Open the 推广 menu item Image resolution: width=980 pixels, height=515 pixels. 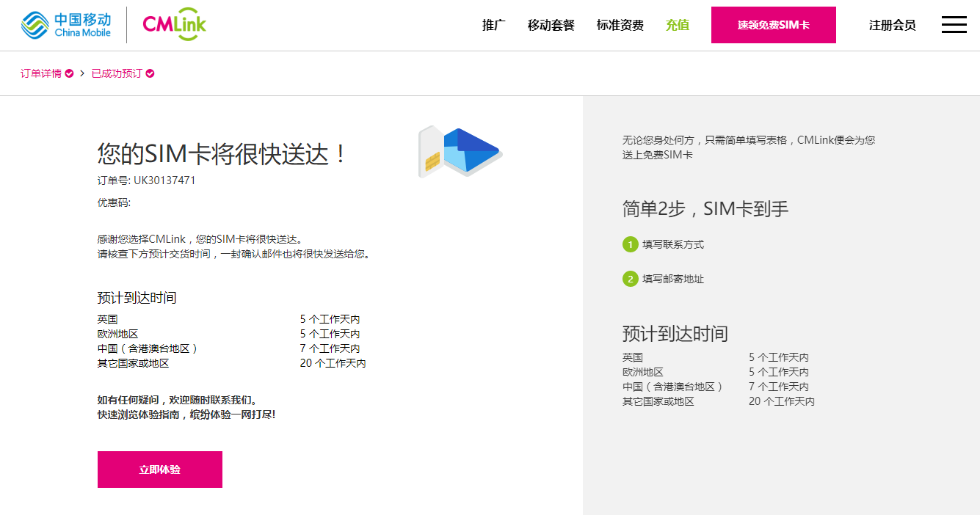tap(494, 25)
